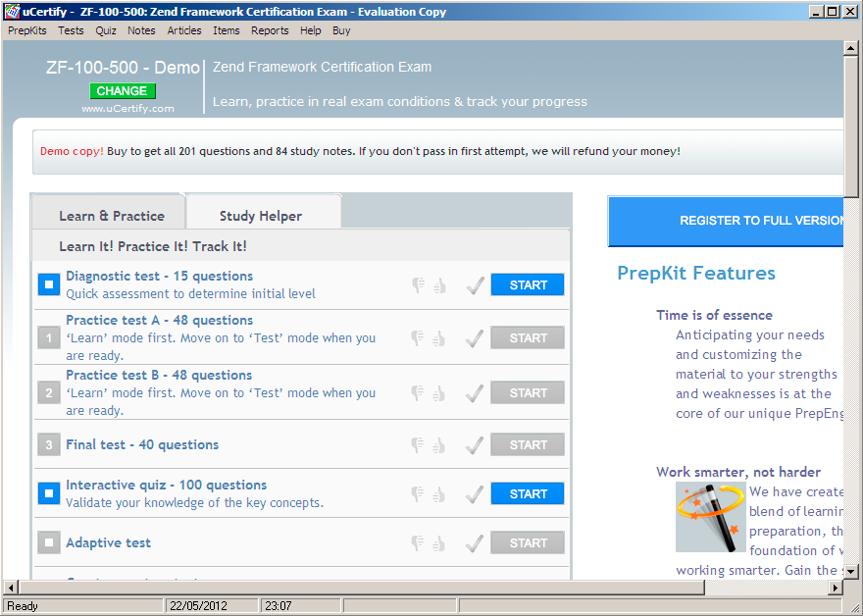863x616 pixels.
Task: Open the PrepKits menu
Action: click(x=27, y=30)
